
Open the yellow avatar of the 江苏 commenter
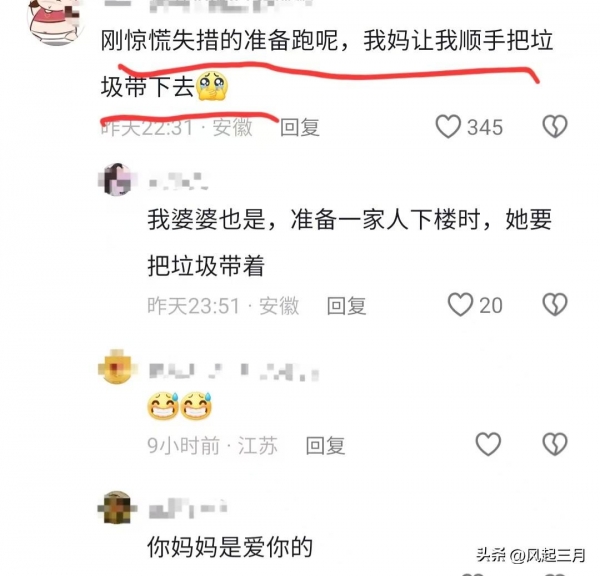[117, 366]
